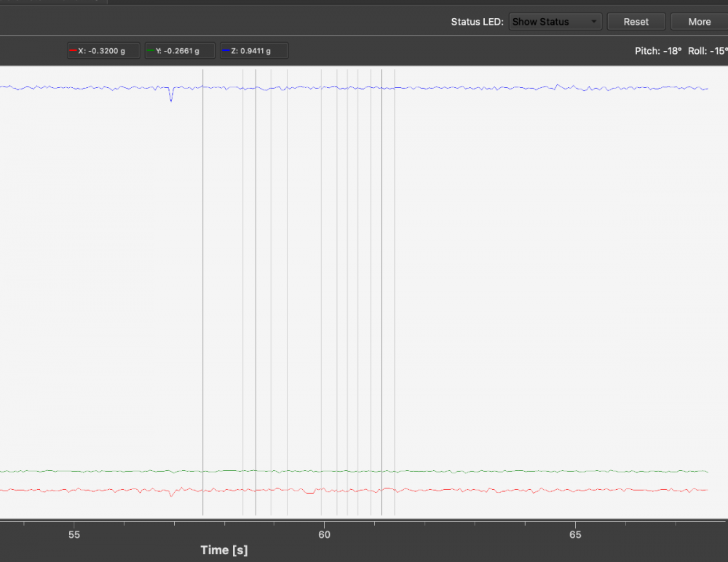This screenshot has height=562, width=728.
Task: Toggle the Z axis legend trace
Action: pyautogui.click(x=254, y=51)
